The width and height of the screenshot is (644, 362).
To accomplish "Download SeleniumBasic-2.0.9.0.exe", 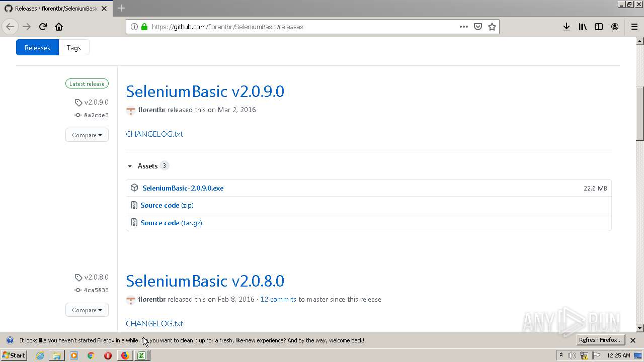I will 183,188.
